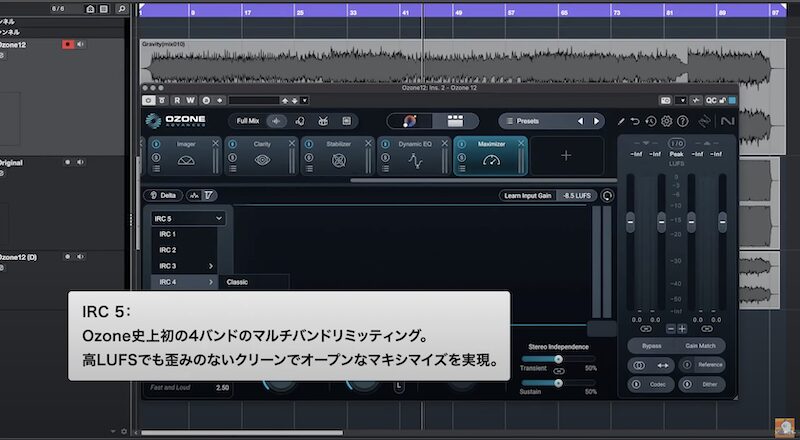Toggle monitor speaker on the Ozone12 track
This screenshot has width=800, height=440.
[81, 44]
